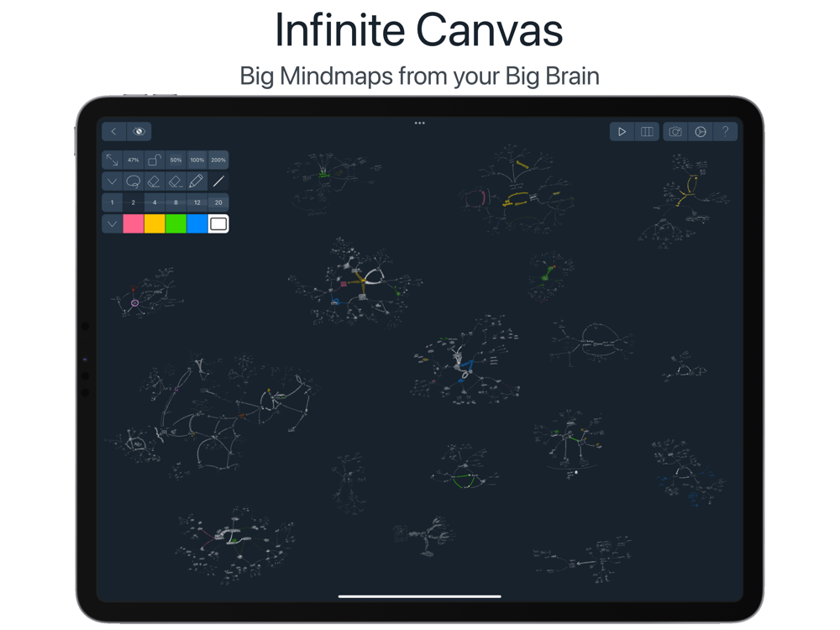Choose stroke width 20
The height and width of the screenshot is (630, 840).
[218, 202]
